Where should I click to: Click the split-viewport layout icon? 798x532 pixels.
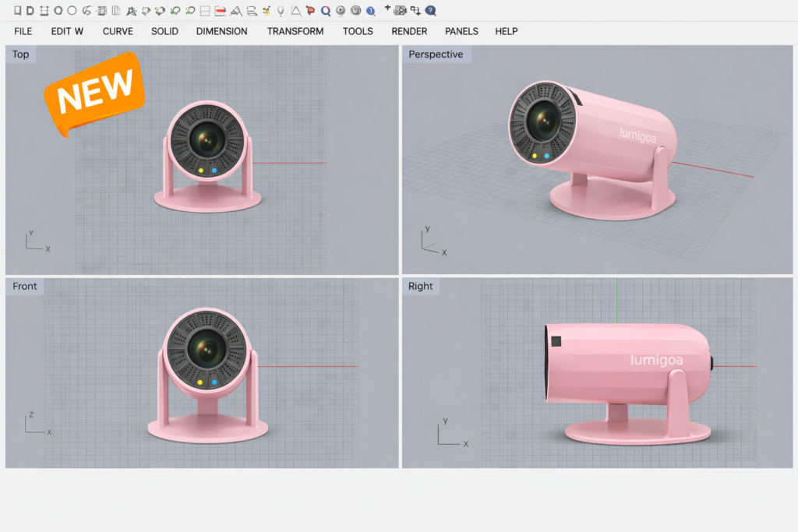click(x=205, y=11)
